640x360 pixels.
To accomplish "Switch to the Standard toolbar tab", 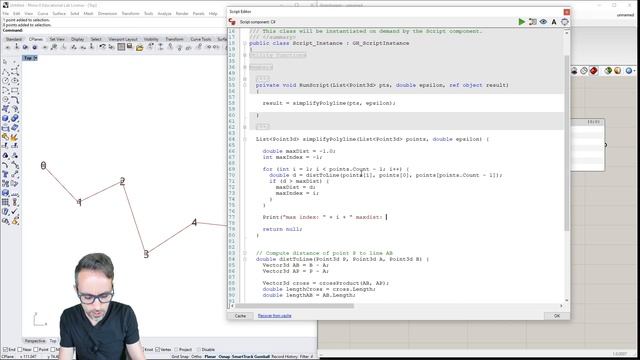I will point(13,39).
